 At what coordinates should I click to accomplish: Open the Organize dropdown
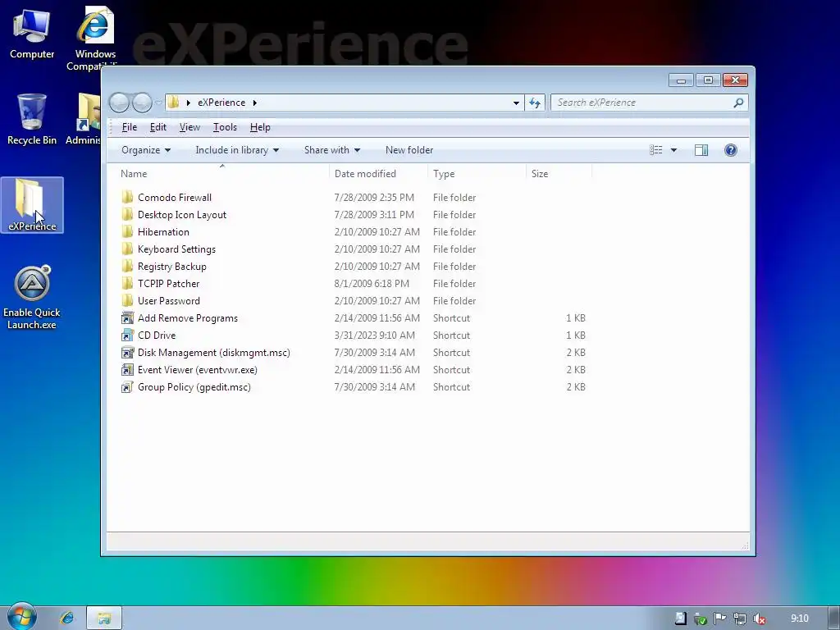coord(146,150)
